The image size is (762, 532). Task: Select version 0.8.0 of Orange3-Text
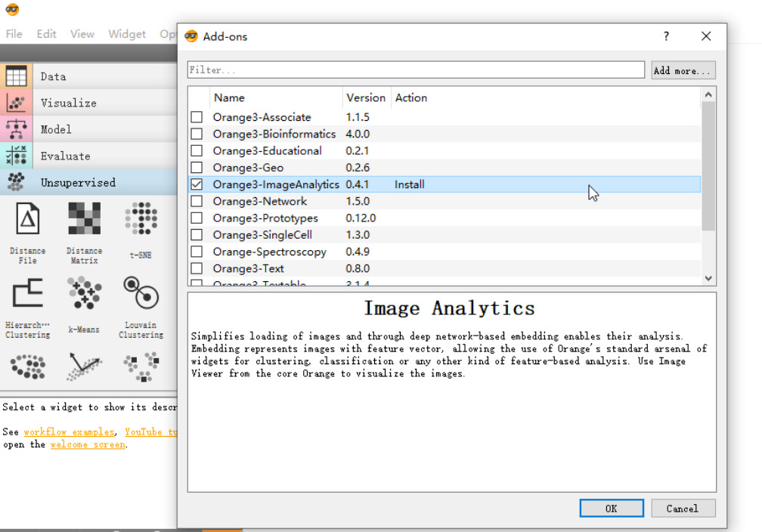(x=358, y=269)
